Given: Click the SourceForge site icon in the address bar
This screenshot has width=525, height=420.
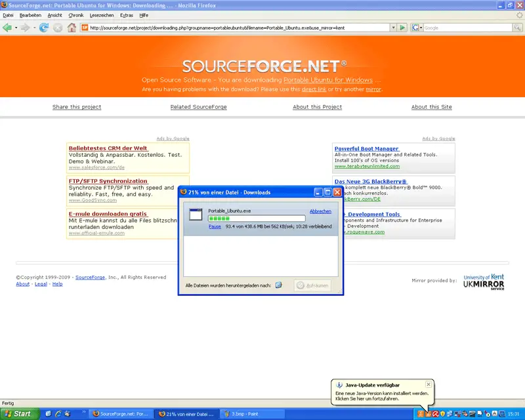Looking at the screenshot, I should [x=85, y=28].
